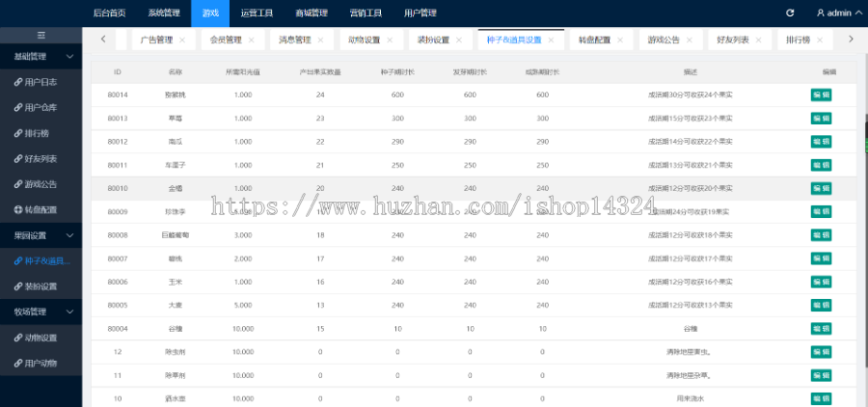Open 系统管理 in the top navigation
Image resolution: width=868 pixels, height=407 pixels.
pyautogui.click(x=164, y=13)
